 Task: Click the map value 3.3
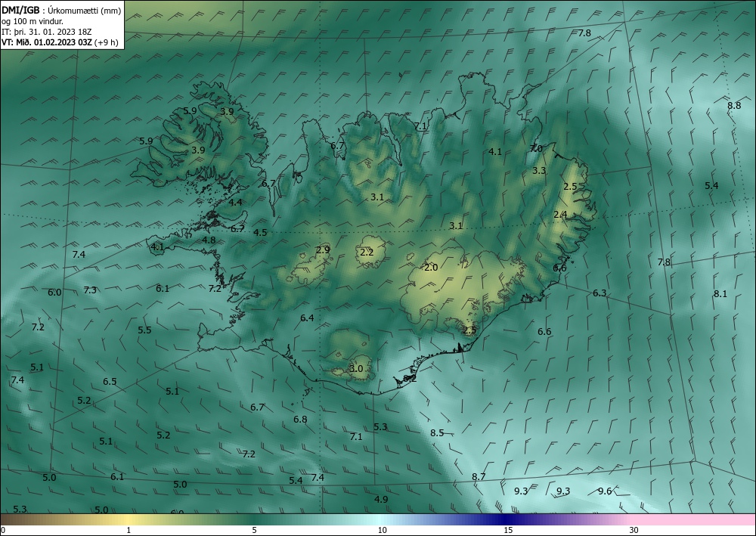[539, 171]
